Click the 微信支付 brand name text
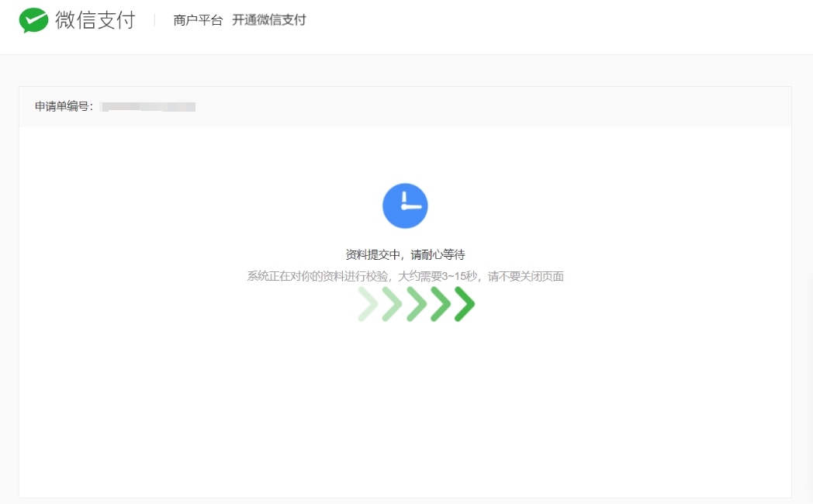813x504 pixels. [95, 20]
